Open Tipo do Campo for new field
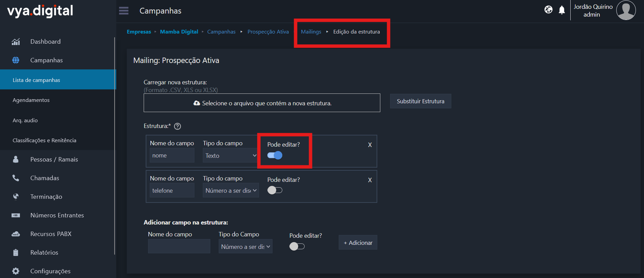Screen dimensions: 644x278 point(245,247)
